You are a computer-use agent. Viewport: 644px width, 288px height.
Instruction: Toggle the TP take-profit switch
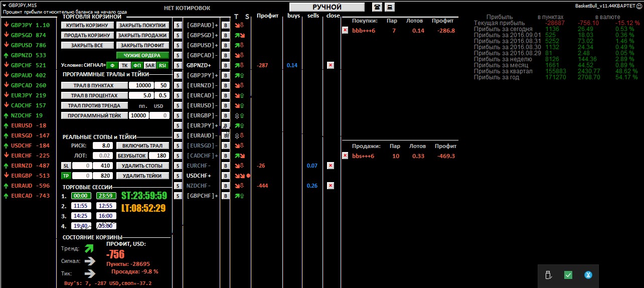click(x=66, y=176)
